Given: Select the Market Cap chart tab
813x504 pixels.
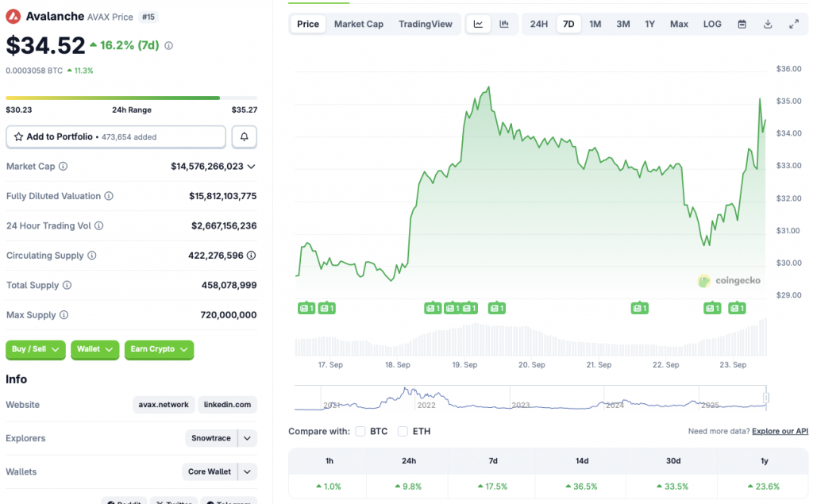Looking at the screenshot, I should click(359, 24).
